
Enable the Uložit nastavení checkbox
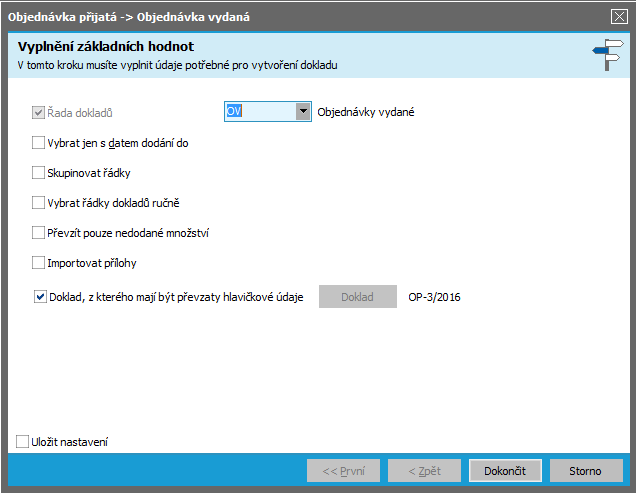23,442
